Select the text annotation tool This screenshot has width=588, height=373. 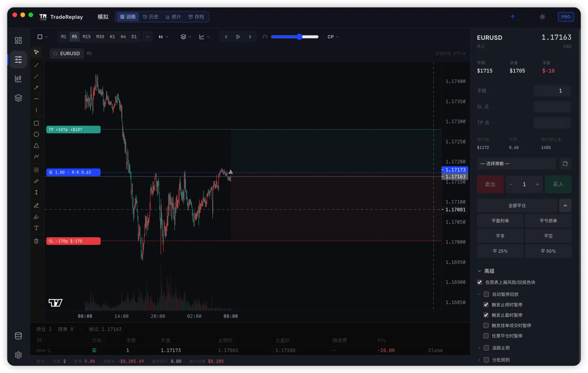[36, 228]
